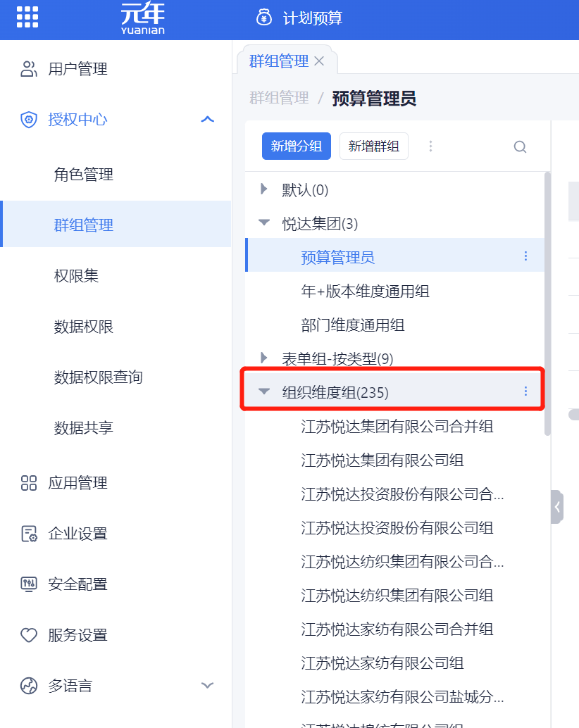
Task: Open more options next to 新增群组
Action: click(x=431, y=146)
